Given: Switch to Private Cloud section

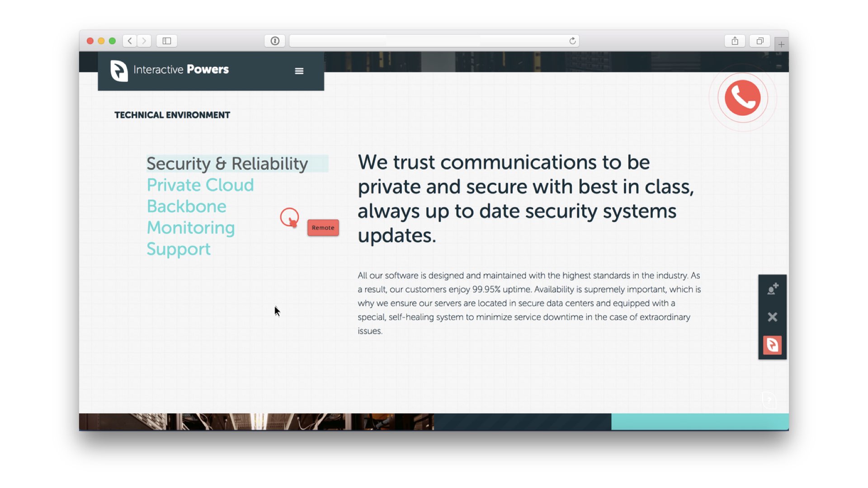Looking at the screenshot, I should click(200, 185).
